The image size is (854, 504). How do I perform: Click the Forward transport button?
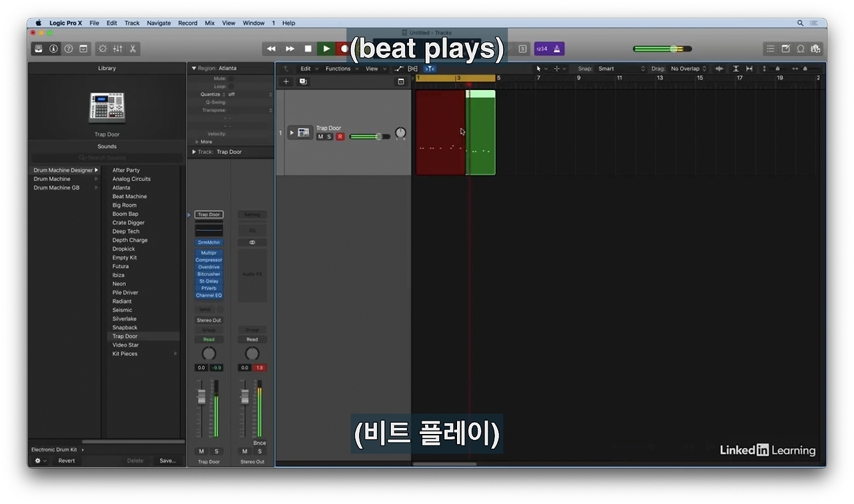click(290, 49)
